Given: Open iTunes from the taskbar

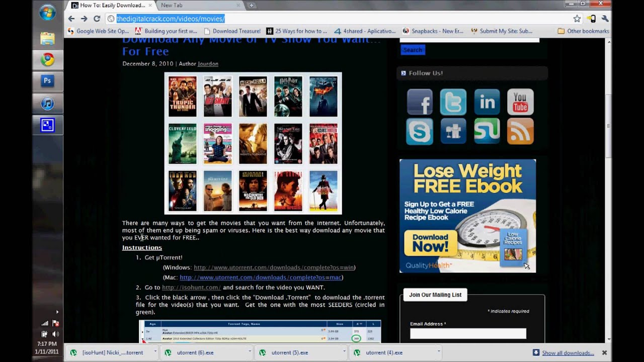Looking at the screenshot, I should pyautogui.click(x=47, y=104).
